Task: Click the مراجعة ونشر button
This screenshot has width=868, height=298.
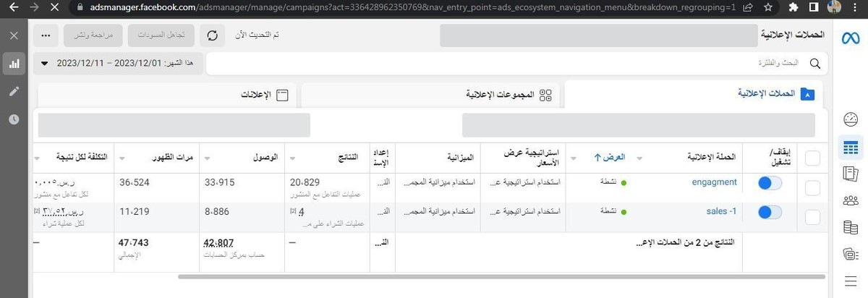Action: pyautogui.click(x=93, y=35)
